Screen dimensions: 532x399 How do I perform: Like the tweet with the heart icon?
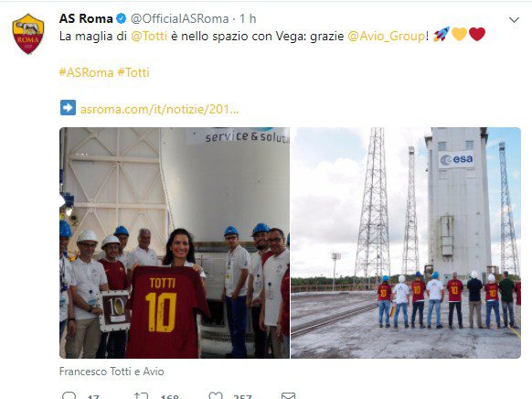[x=216, y=396]
